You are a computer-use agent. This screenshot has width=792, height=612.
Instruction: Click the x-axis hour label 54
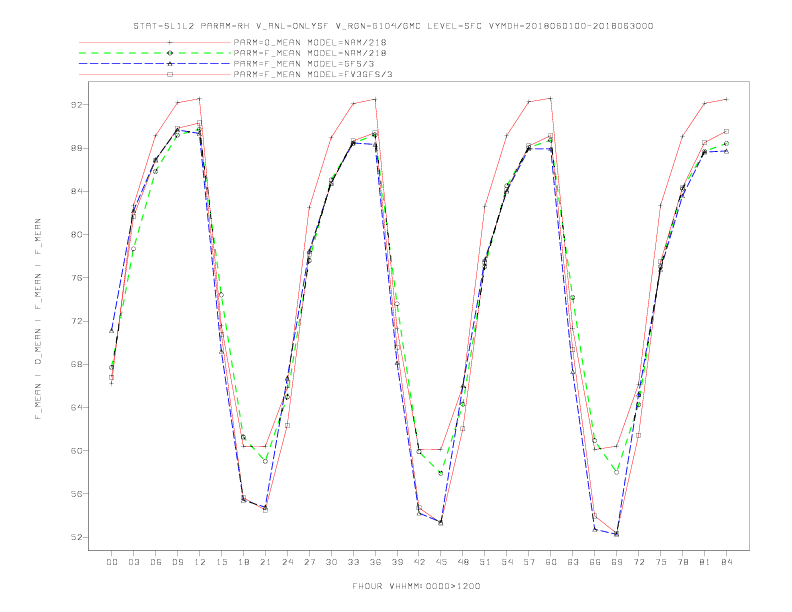click(507, 562)
